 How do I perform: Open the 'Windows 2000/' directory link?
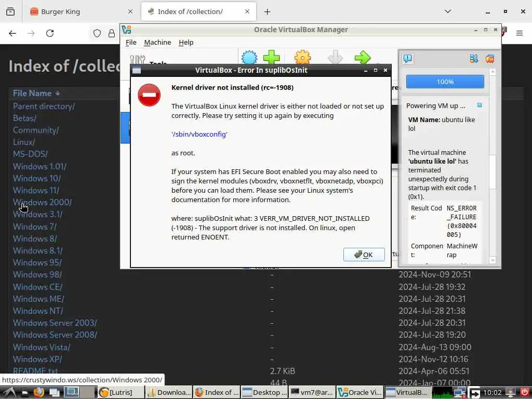tap(43, 202)
